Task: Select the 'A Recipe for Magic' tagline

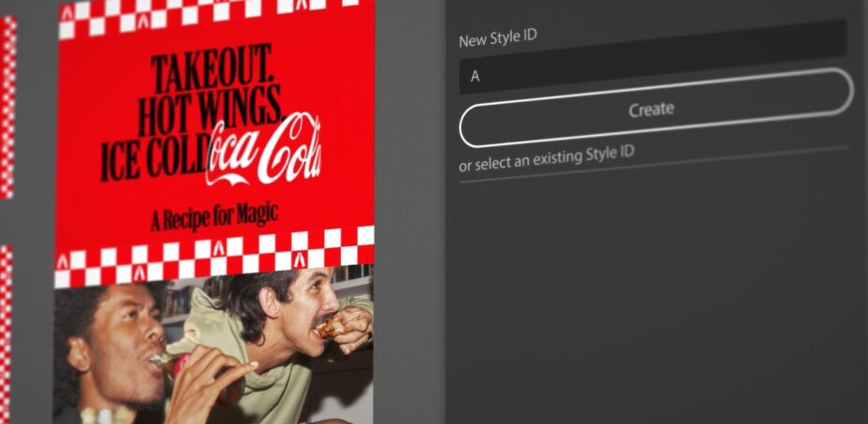Action: [x=214, y=216]
